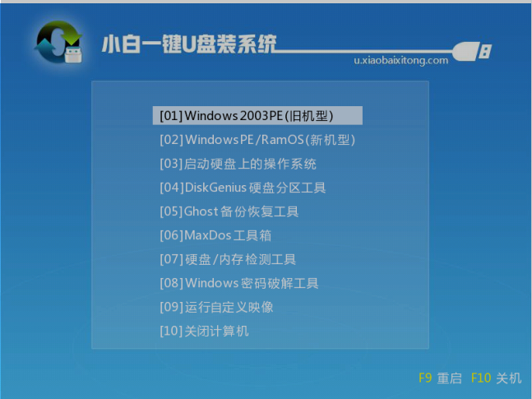This screenshot has width=532, height=399.
Task: Choose [10] 关闭计算机
Action: click(x=204, y=331)
